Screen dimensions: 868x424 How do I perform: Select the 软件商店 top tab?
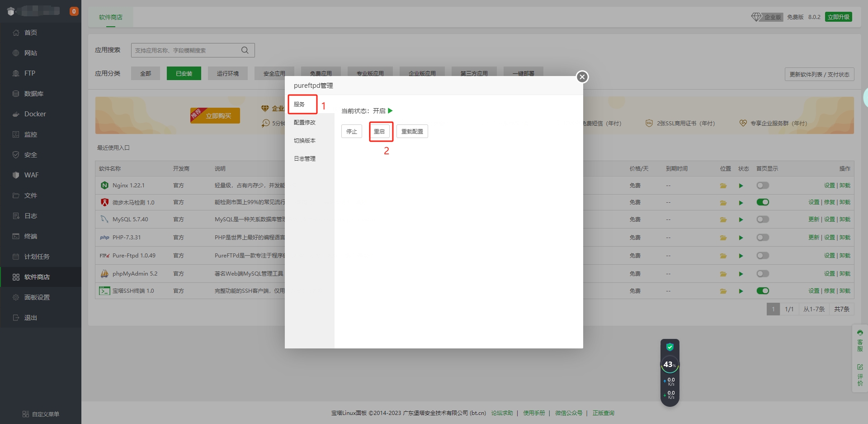point(111,17)
